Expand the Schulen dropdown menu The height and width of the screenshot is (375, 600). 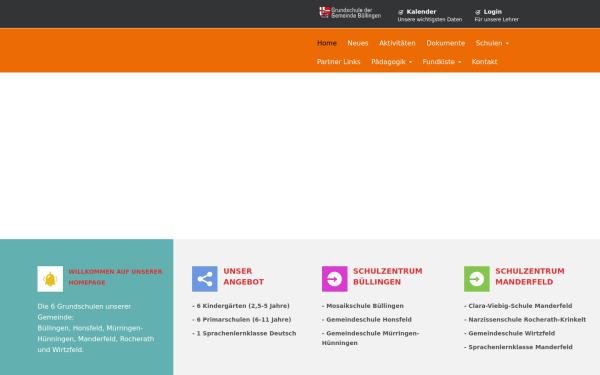coord(492,43)
